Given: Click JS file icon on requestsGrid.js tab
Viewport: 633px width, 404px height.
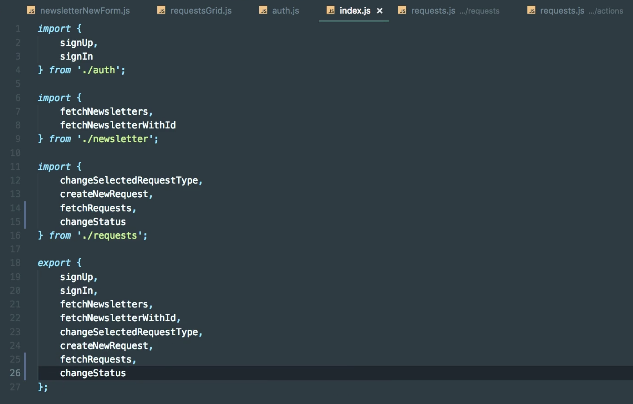Looking at the screenshot, I should (x=161, y=10).
